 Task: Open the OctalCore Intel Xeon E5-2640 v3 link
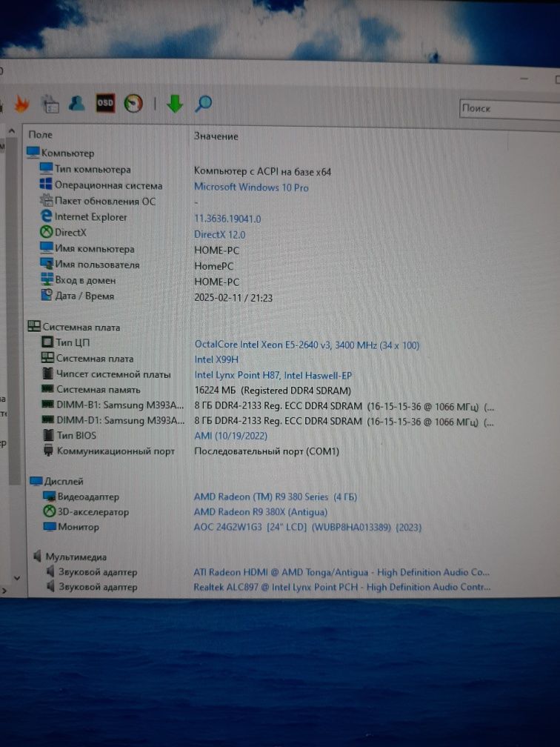pos(307,345)
